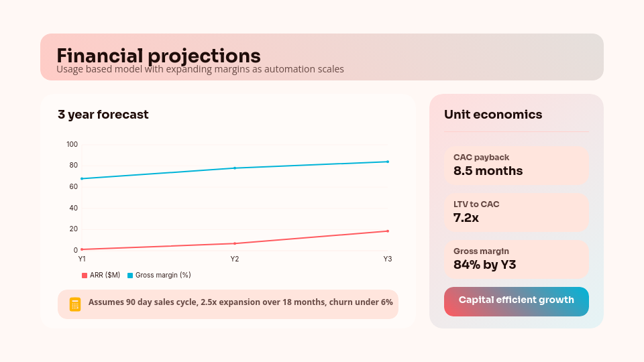Click the blue Gross margin legend swatch
The image size is (644, 362).
tap(130, 275)
